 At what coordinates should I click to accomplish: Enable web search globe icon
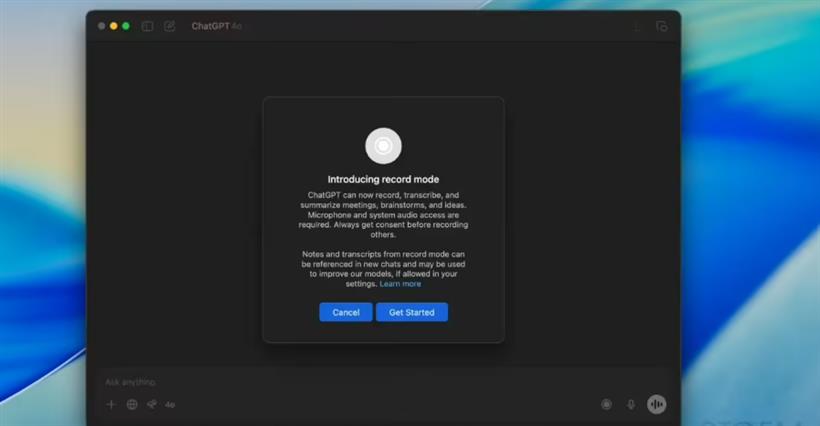click(132, 404)
